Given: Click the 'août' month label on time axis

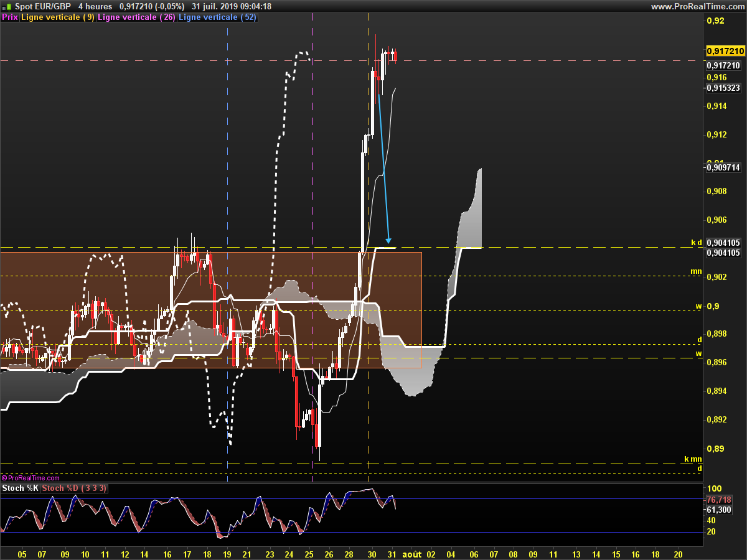Looking at the screenshot, I should click(x=411, y=554).
